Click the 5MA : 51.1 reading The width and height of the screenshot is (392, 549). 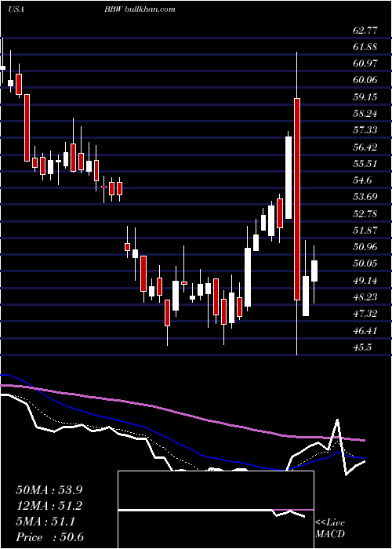coord(45,522)
